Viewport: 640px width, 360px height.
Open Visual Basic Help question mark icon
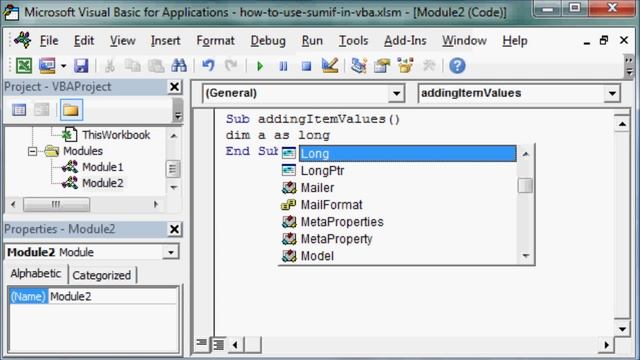[457, 66]
